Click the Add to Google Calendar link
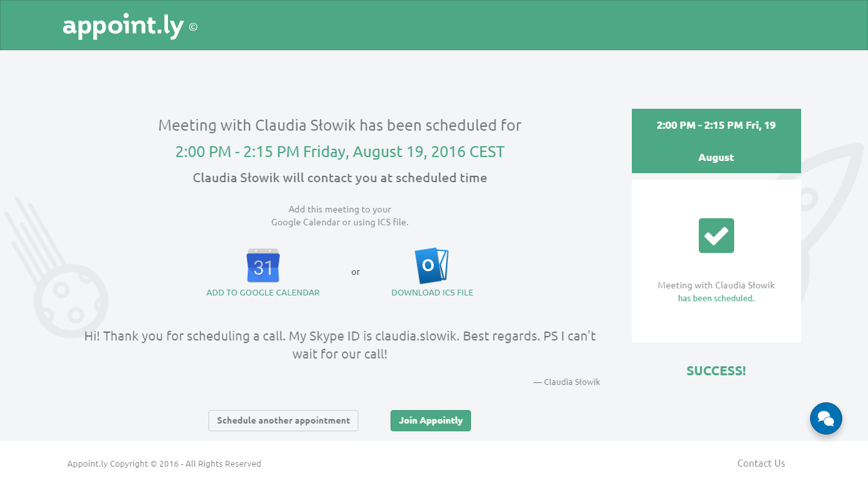Image resolution: width=868 pixels, height=486 pixels. coord(263,292)
